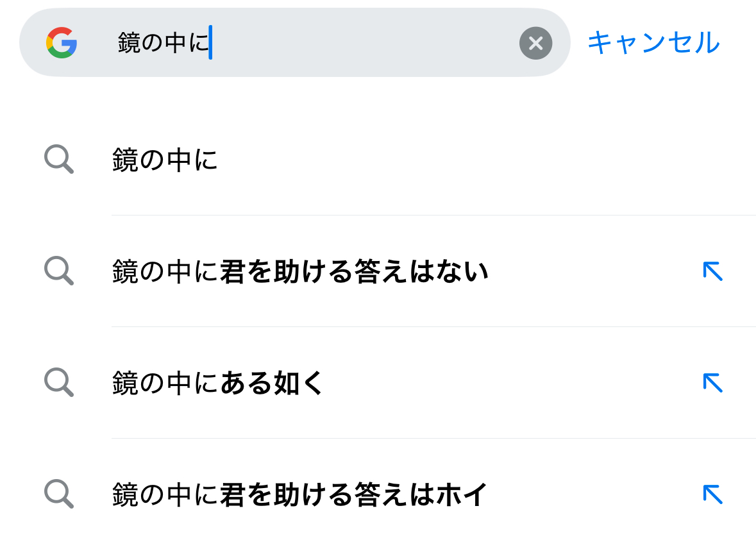756x540 pixels.
Task: Click magnifier icon beside plain 鏡の中に suggestion
Action: (x=59, y=160)
